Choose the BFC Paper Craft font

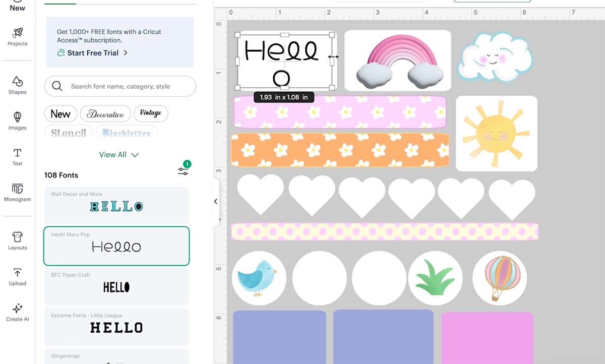point(116,286)
